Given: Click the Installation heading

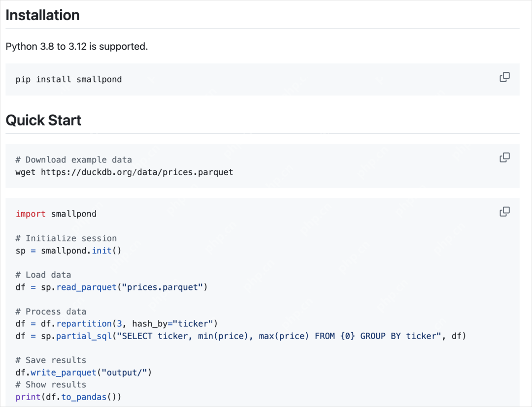Looking at the screenshot, I should [43, 15].
